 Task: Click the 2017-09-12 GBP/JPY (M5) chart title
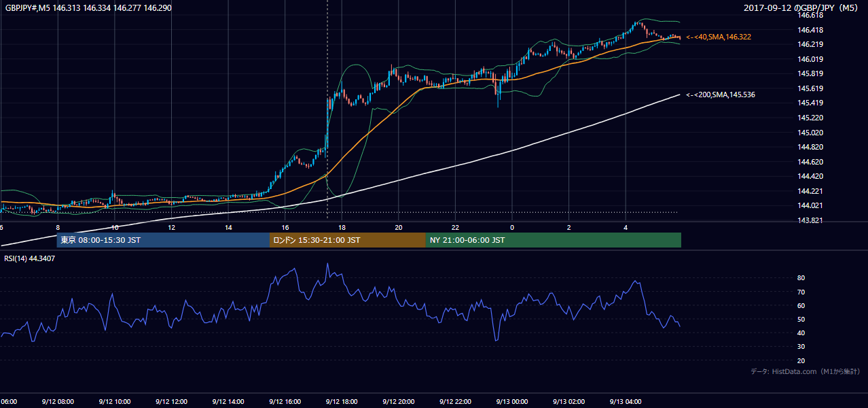click(802, 7)
